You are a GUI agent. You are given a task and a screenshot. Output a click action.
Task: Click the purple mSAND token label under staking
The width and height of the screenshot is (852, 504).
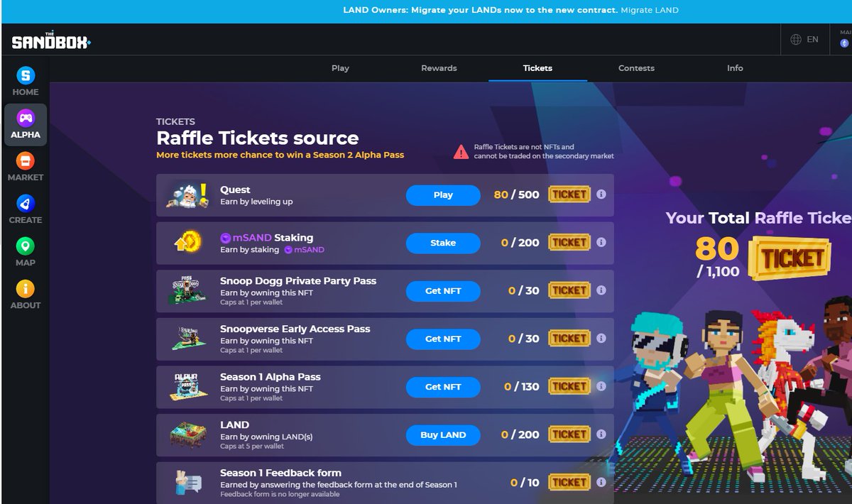[x=305, y=250]
